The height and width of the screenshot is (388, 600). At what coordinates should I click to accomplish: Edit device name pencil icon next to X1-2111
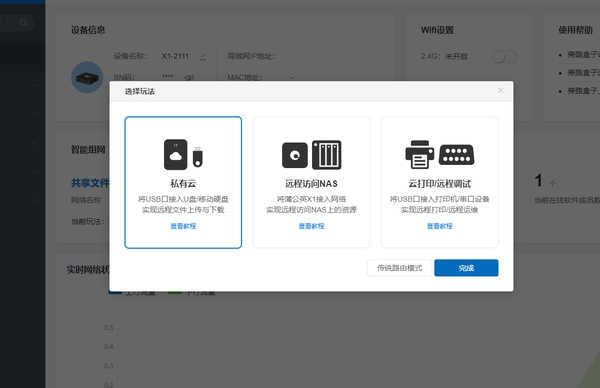click(202, 57)
